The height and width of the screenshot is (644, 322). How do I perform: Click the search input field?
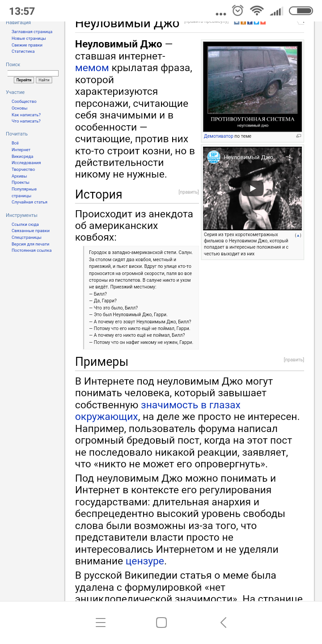33,73
